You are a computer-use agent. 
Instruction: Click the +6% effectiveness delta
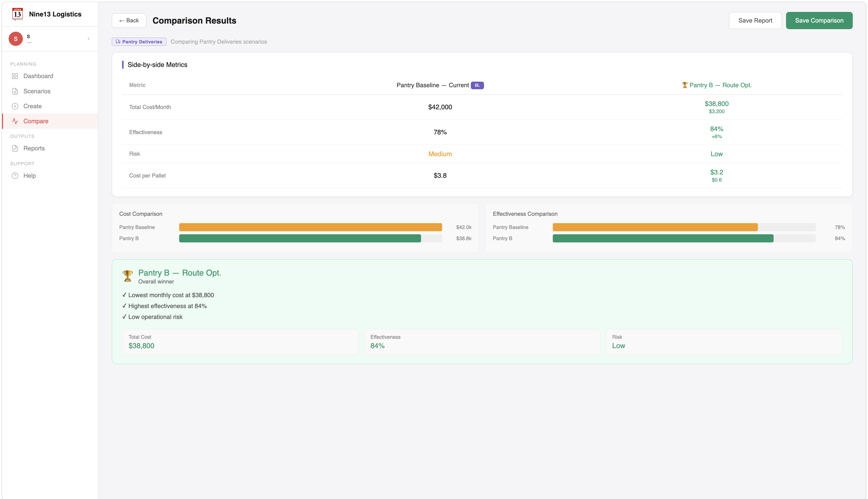716,137
